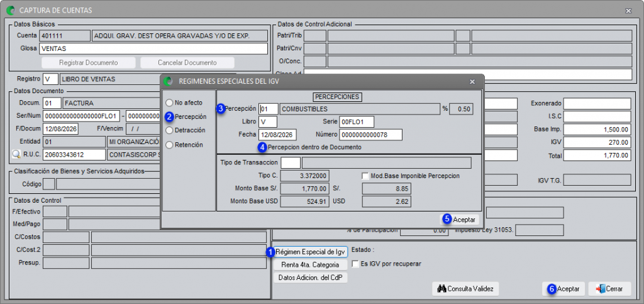Select the No afecto radio option
The image size is (644, 304).
pyautogui.click(x=169, y=103)
